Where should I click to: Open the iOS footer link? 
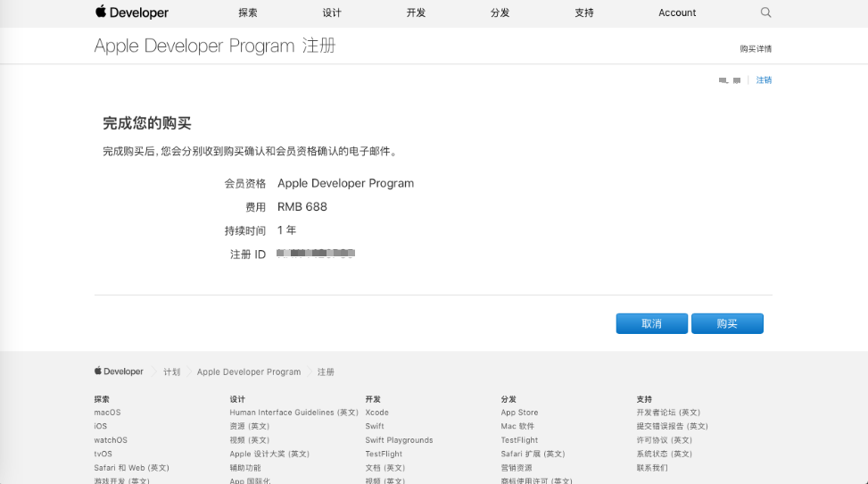pos(100,426)
